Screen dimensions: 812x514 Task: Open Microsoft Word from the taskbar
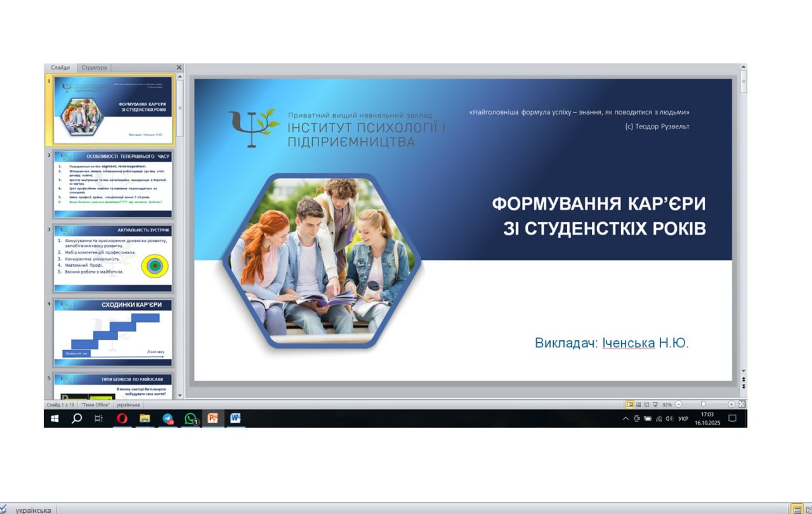pyautogui.click(x=236, y=418)
